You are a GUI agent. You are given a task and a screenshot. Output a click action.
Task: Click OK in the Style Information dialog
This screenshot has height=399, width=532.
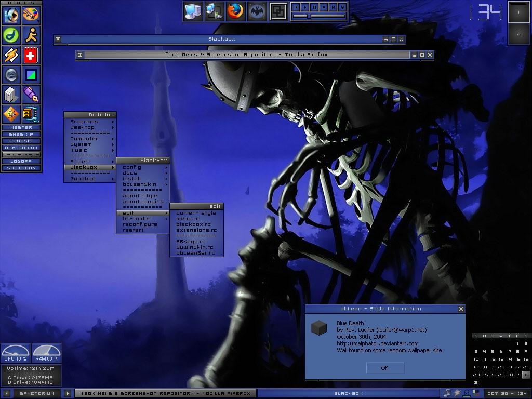click(x=385, y=368)
